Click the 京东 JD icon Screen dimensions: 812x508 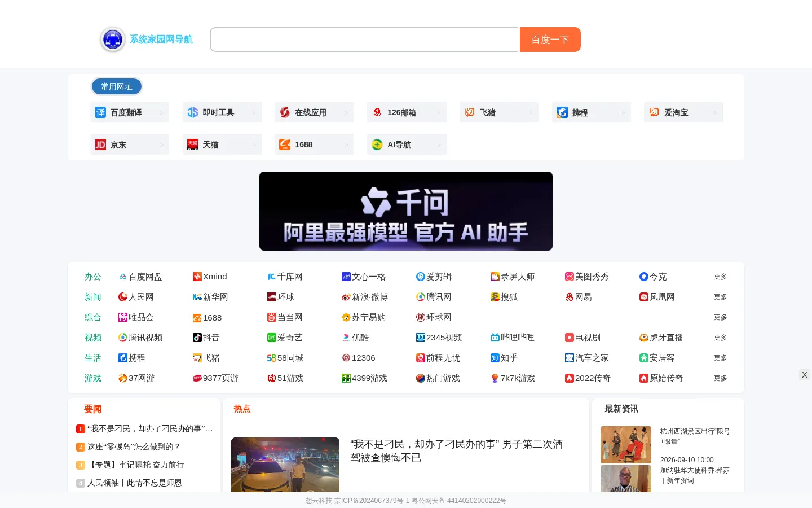click(x=100, y=144)
